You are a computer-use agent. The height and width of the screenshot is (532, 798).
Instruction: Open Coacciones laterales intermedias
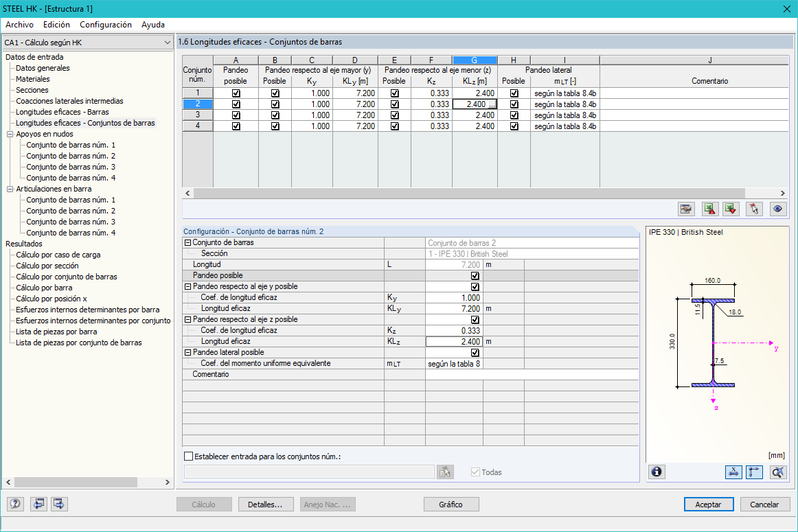[69, 101]
